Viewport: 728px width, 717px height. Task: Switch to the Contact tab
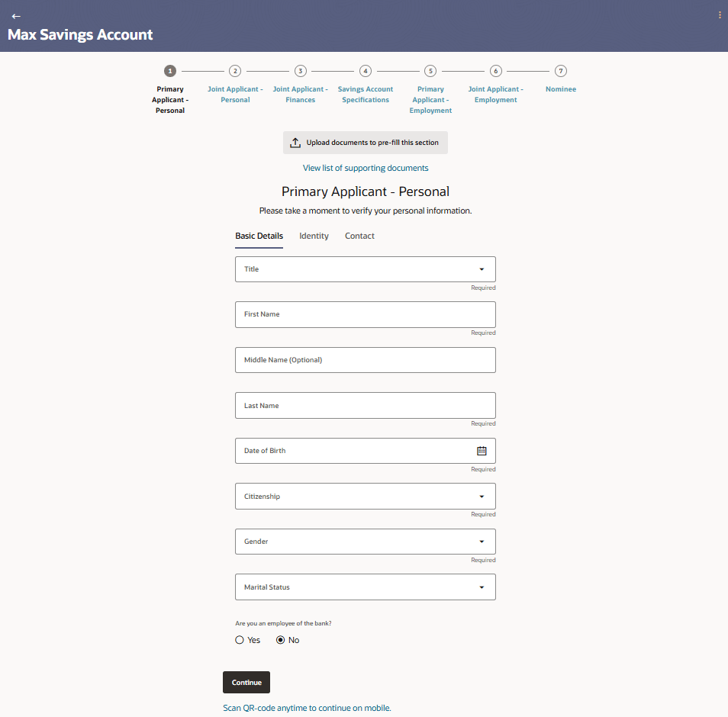click(x=359, y=236)
